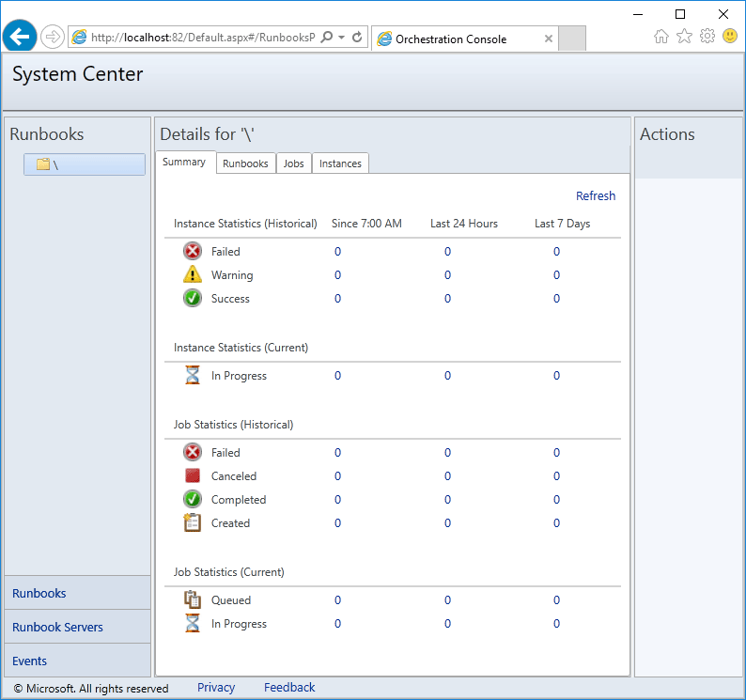Click the 'Last 7 Days' column header
Image resolution: width=746 pixels, height=700 pixels.
tap(563, 224)
